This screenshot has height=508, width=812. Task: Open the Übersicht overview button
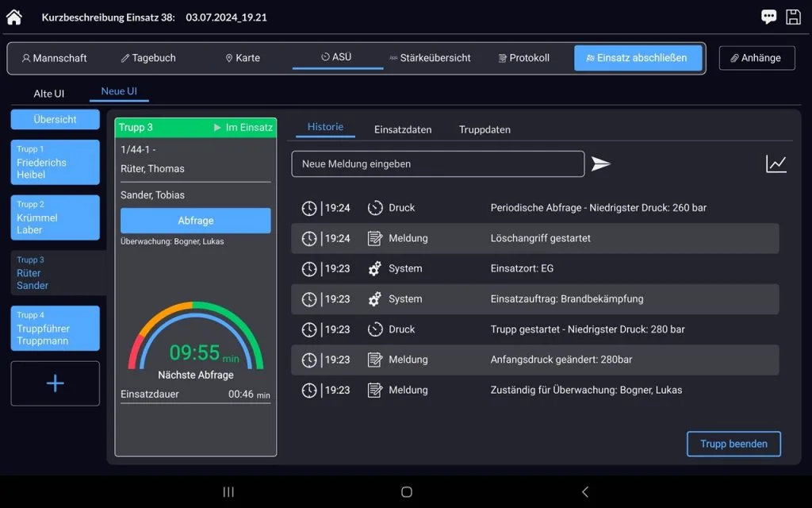click(x=55, y=119)
